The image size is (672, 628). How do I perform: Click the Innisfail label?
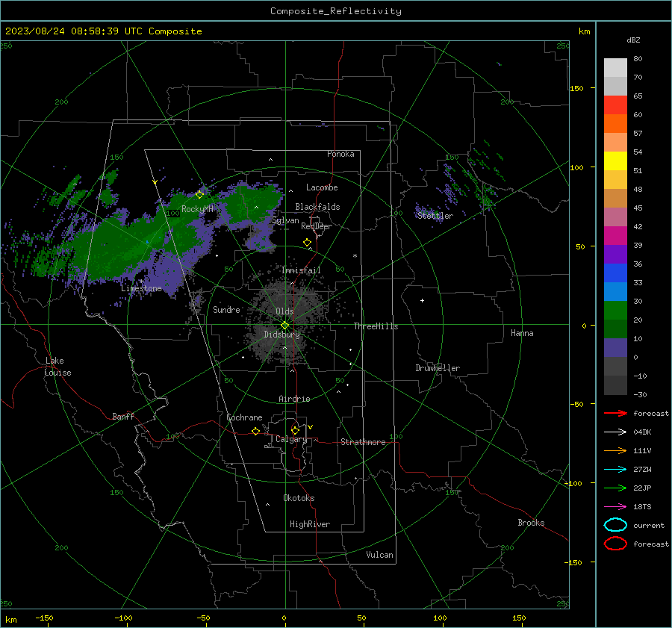(x=301, y=270)
